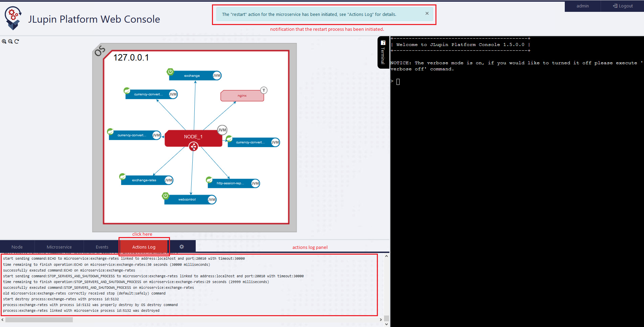This screenshot has height=327, width=644.
Task: Click the admin user button
Action: 582,6
